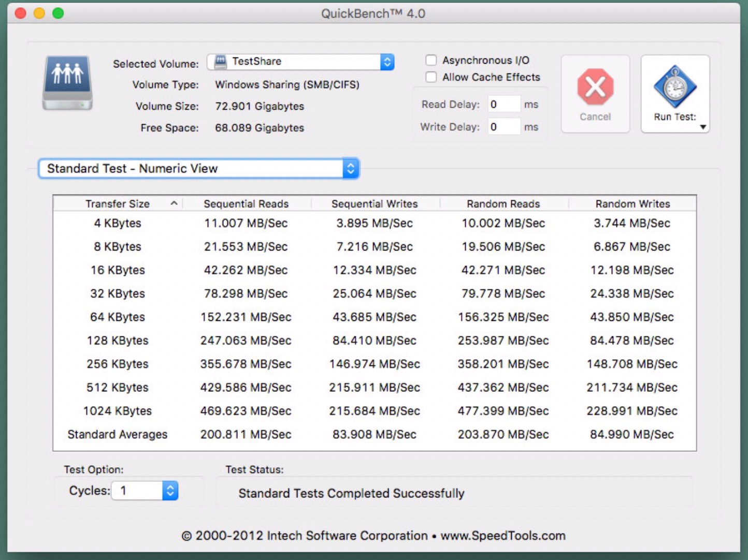Click the Sequential Reads column header
The height and width of the screenshot is (560, 748).
[x=246, y=204]
